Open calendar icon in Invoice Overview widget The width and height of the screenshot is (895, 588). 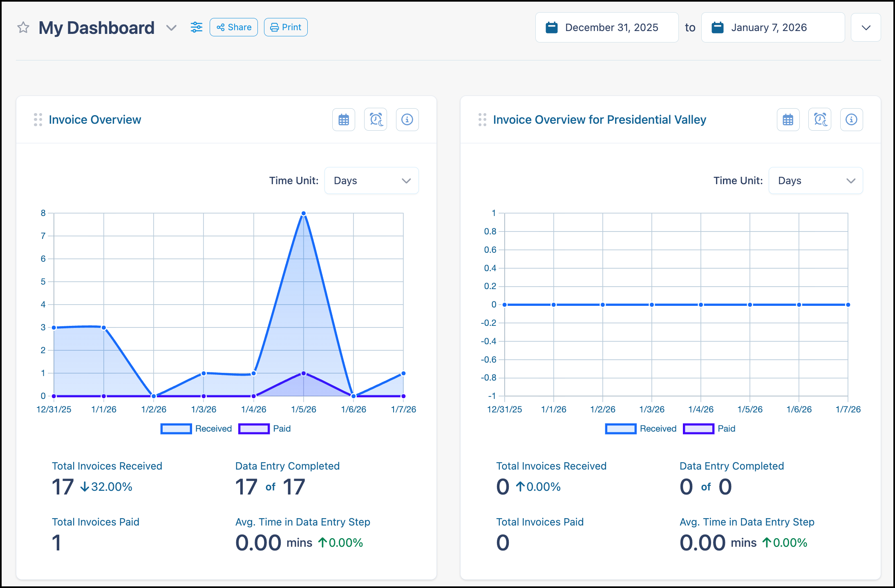coord(344,120)
